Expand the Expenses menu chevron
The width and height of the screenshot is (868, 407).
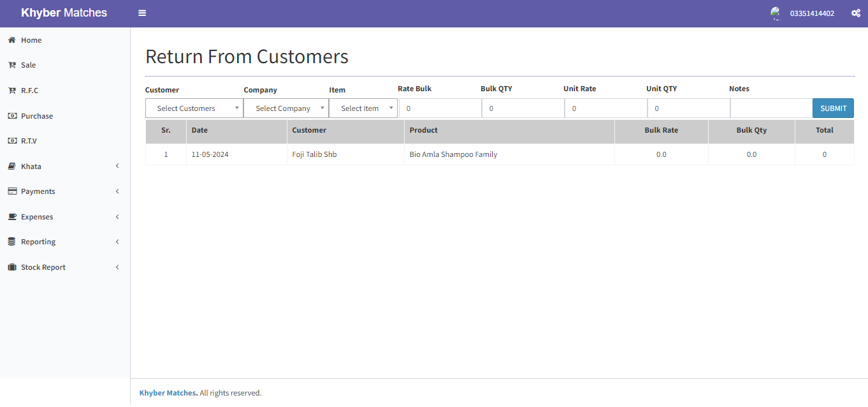point(117,217)
